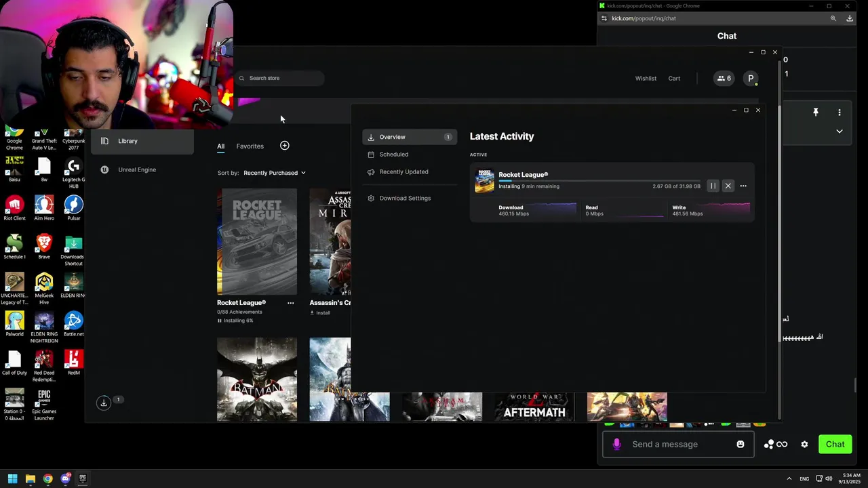
Task: Open Logitech G HUB desktop shortcut
Action: point(73,171)
